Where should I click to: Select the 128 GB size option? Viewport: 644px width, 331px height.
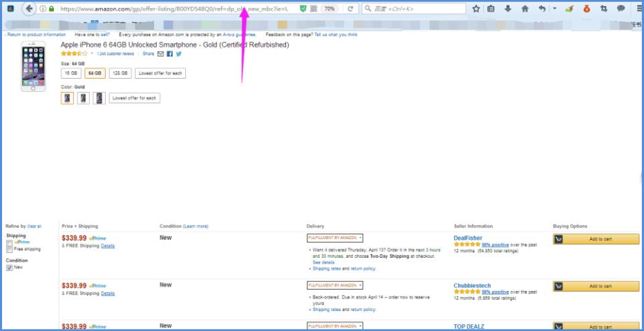(120, 73)
